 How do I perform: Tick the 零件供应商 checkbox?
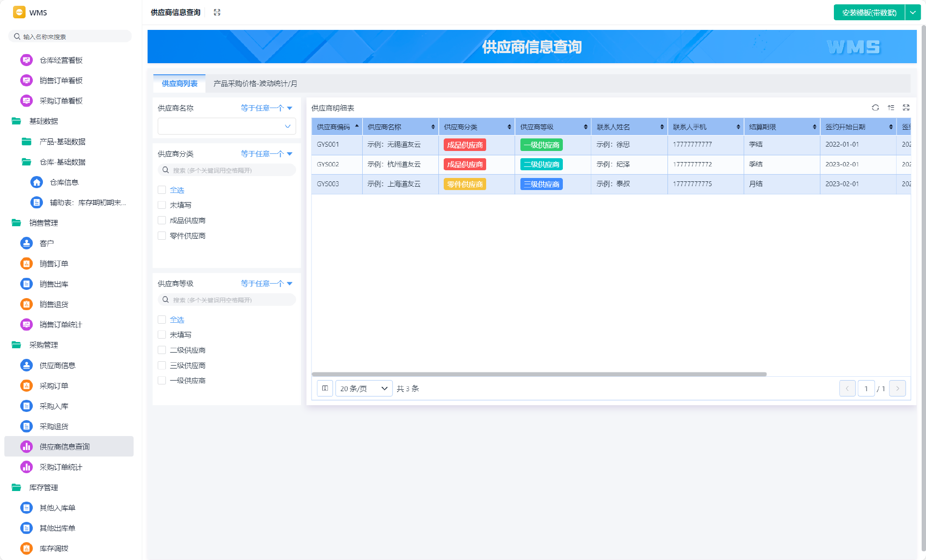(162, 236)
